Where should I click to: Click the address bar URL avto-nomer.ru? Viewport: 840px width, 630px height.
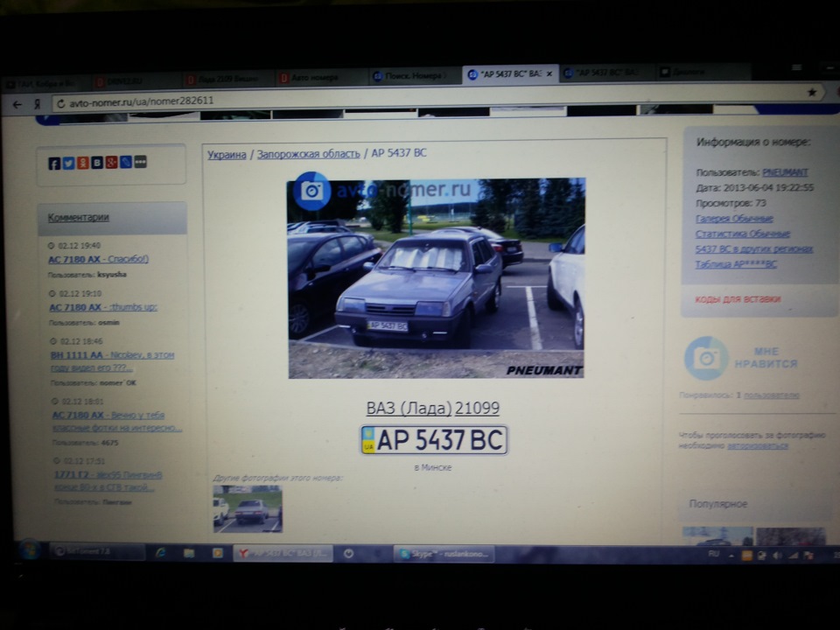(142, 101)
